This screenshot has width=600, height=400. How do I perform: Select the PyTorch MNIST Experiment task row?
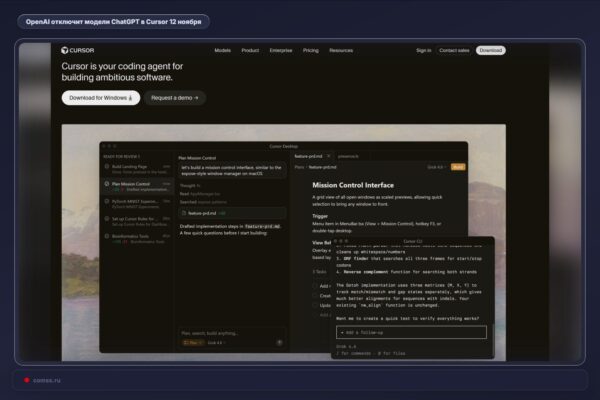pyautogui.click(x=137, y=204)
